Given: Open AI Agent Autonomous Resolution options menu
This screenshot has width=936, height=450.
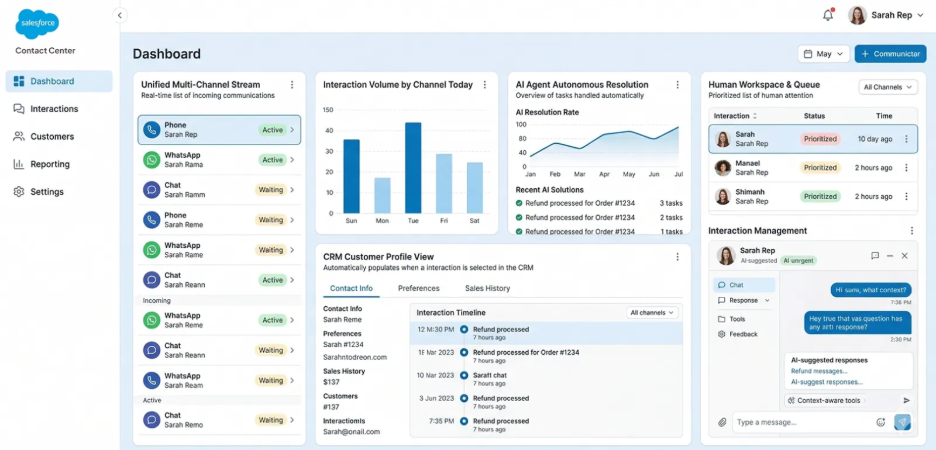Looking at the screenshot, I should click(x=677, y=85).
